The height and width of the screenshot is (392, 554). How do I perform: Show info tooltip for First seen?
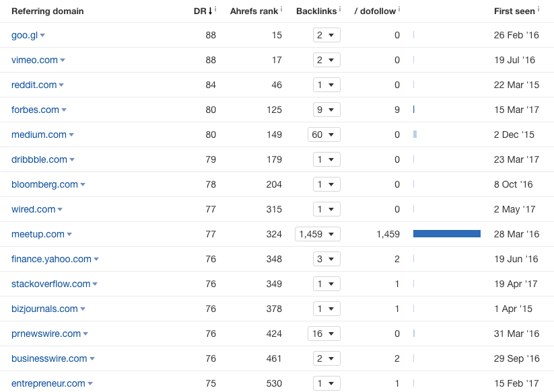click(539, 9)
